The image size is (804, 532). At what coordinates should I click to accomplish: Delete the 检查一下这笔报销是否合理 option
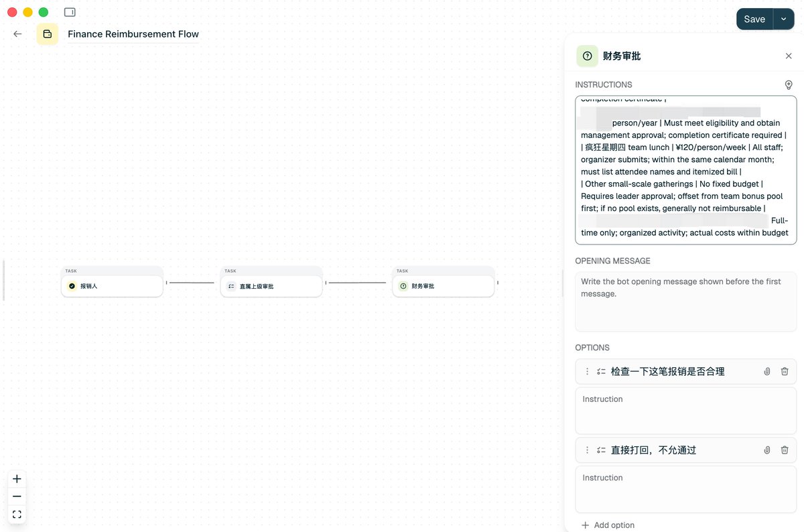coord(785,371)
